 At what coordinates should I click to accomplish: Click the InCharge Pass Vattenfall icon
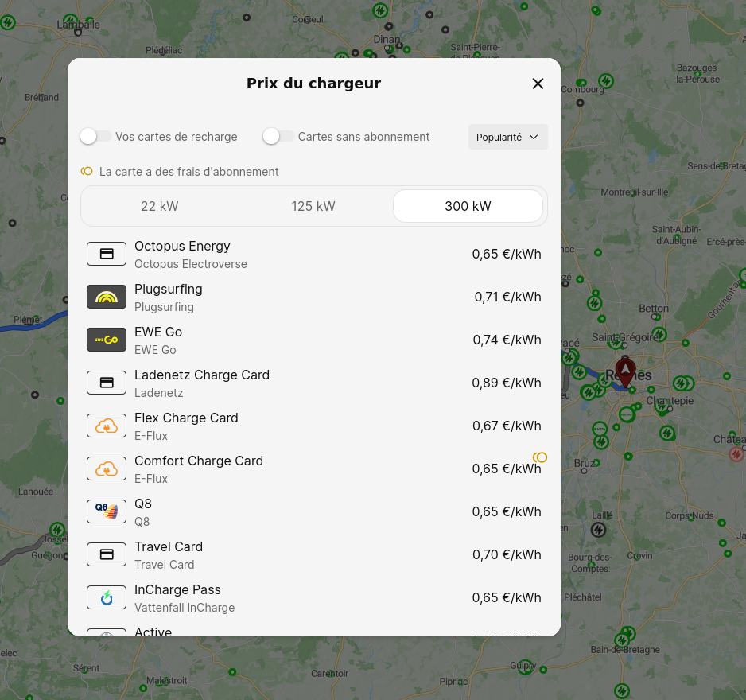107,597
